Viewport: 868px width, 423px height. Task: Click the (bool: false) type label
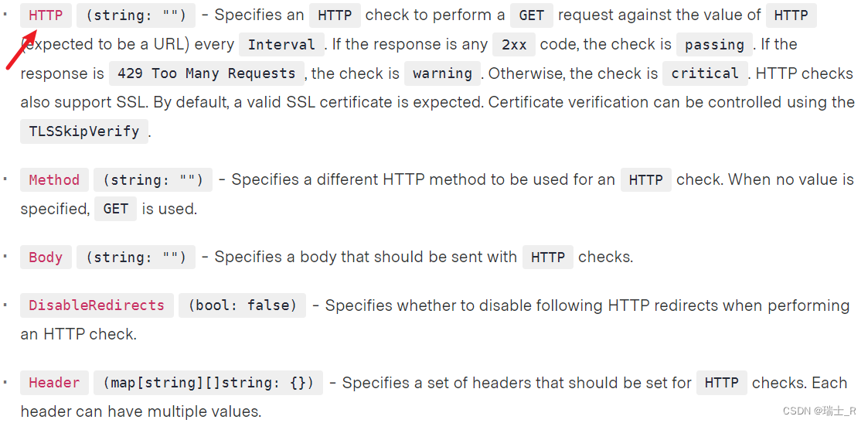pyautogui.click(x=242, y=305)
